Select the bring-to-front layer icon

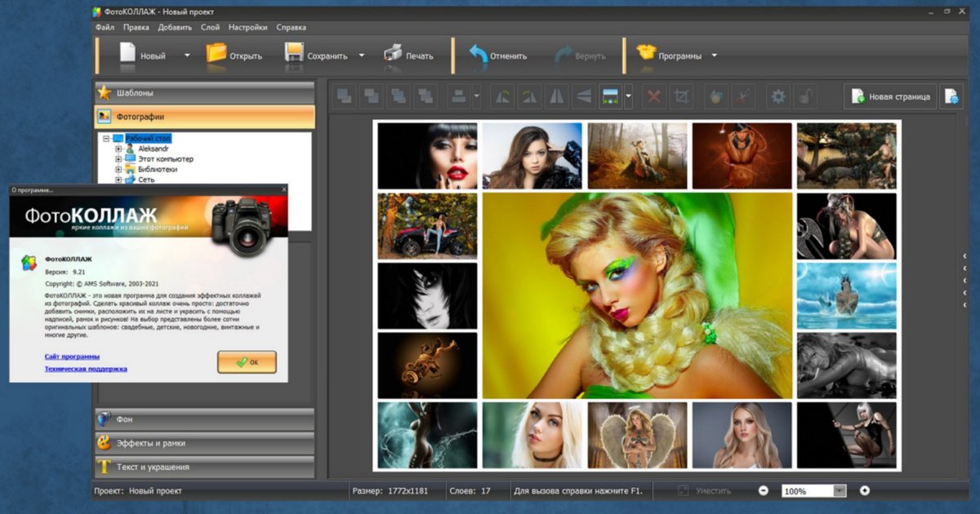[x=343, y=95]
